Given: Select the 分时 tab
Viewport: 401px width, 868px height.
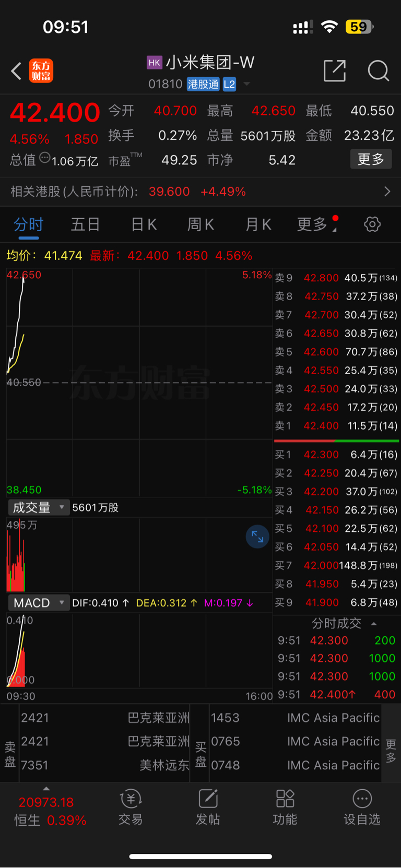Looking at the screenshot, I should point(28,224).
